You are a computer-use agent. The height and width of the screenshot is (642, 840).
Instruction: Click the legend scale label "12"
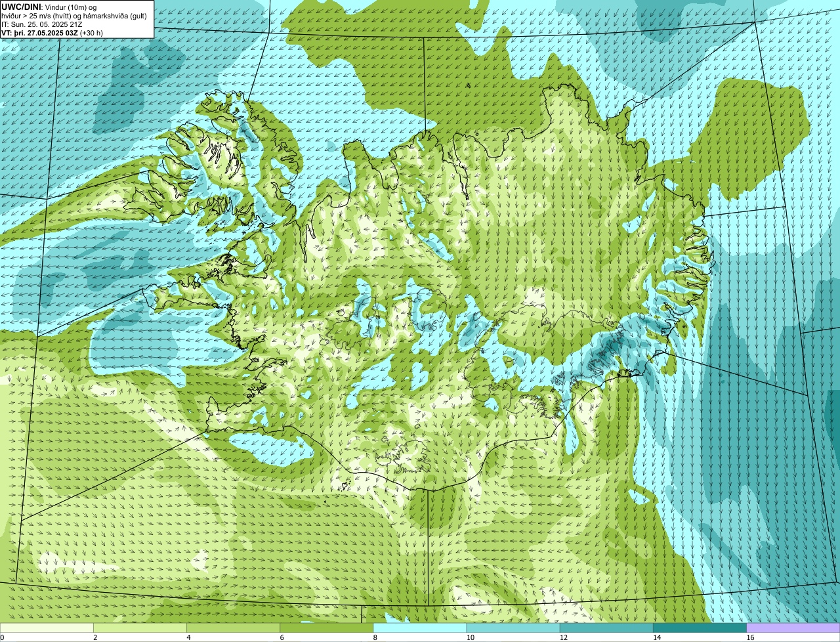[x=563, y=637]
